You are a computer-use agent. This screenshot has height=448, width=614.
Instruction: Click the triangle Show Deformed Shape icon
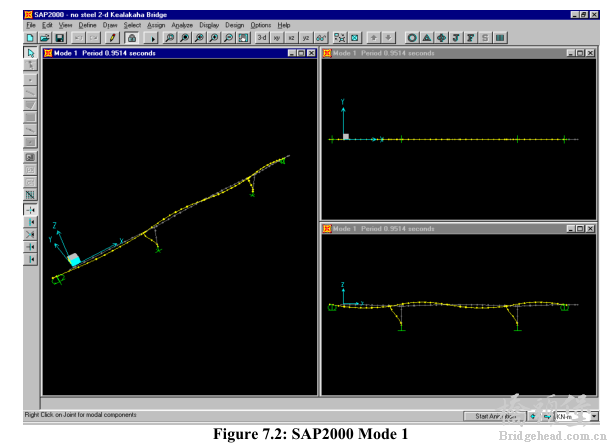coord(427,38)
